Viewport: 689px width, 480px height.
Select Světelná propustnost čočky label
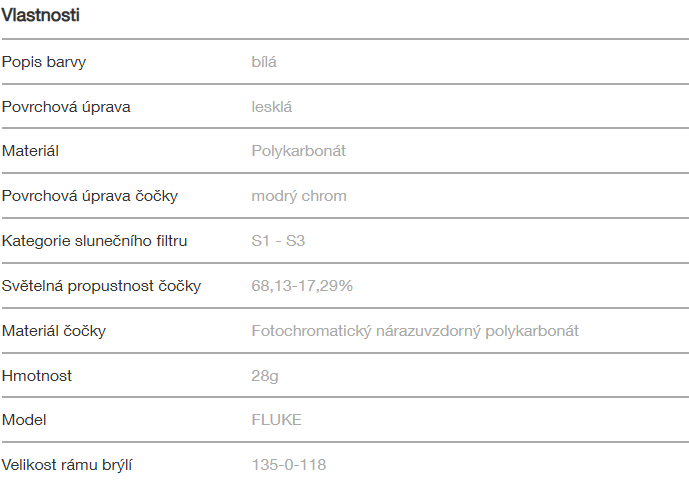point(101,286)
